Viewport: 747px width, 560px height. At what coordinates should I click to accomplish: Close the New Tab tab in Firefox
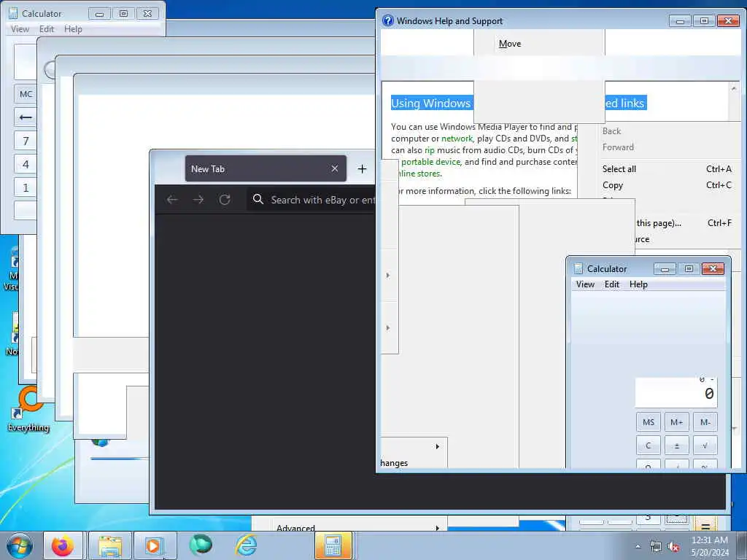(335, 168)
